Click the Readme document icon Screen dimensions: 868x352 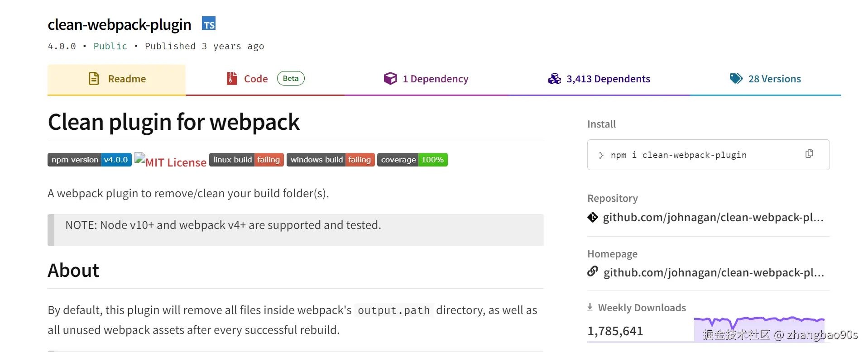[x=94, y=79]
